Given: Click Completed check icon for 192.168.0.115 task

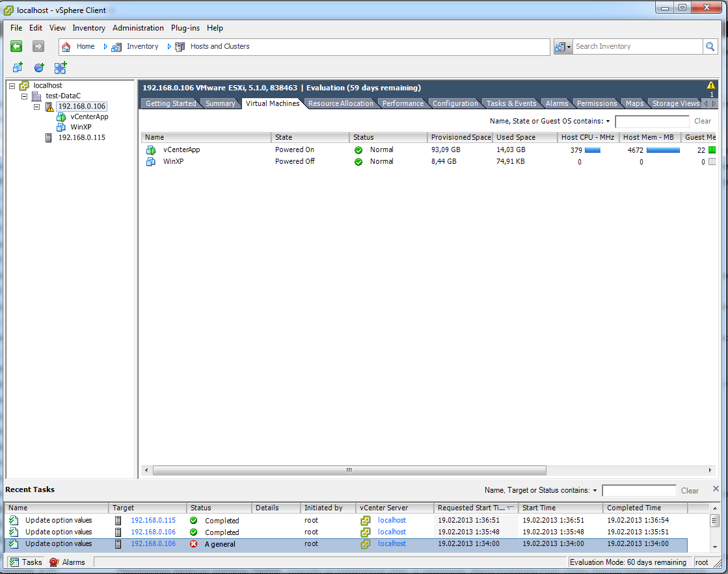Looking at the screenshot, I should pos(194,521).
